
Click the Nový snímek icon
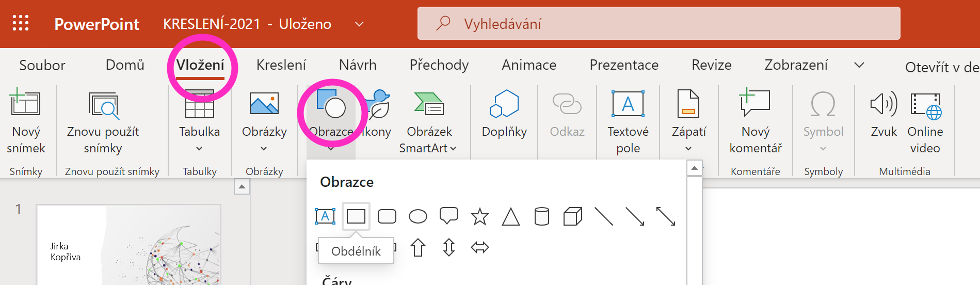25,104
